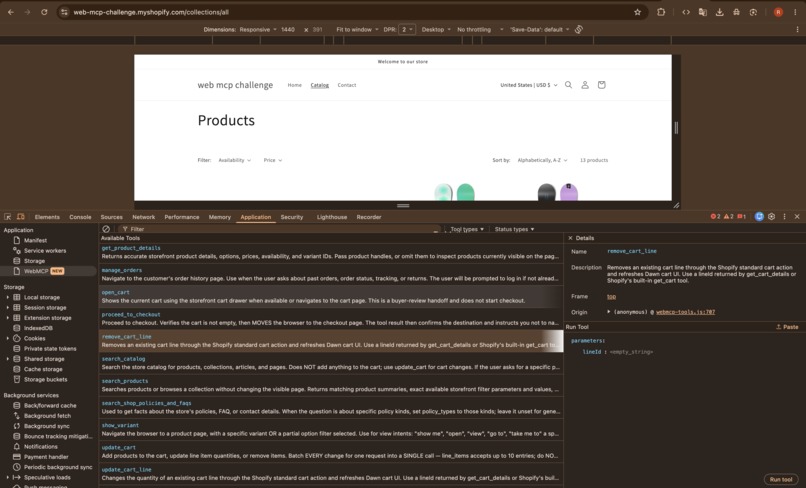Switch to the Lighthouse tab
The height and width of the screenshot is (488, 806).
pyautogui.click(x=332, y=217)
